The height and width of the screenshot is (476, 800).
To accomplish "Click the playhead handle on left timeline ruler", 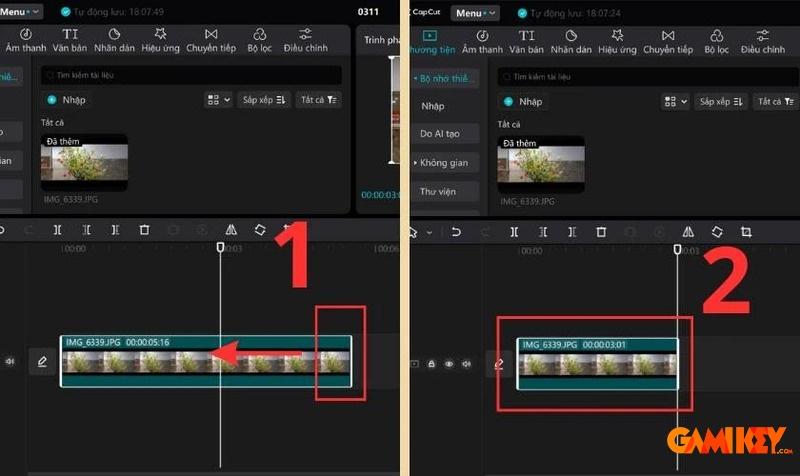I will [221, 247].
